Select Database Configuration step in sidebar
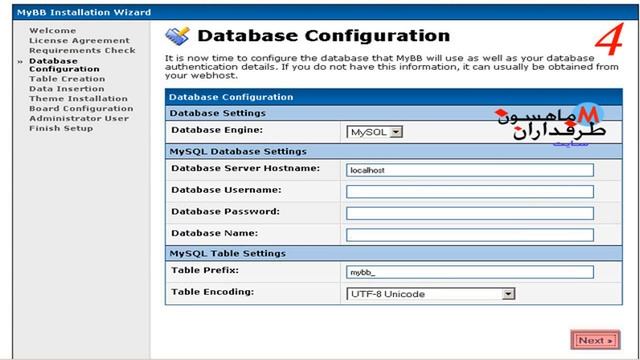Image resolution: width=640 pixels, height=360 pixels. (64, 65)
